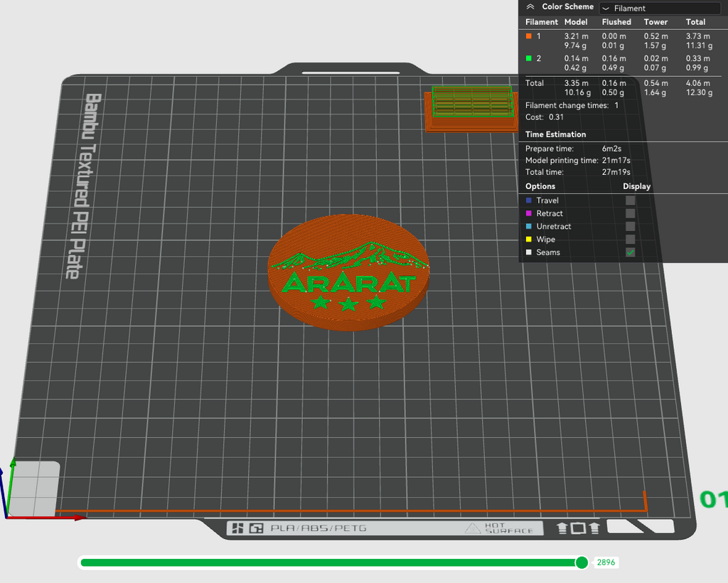
Task: Click the Options heading
Action: pyautogui.click(x=540, y=186)
